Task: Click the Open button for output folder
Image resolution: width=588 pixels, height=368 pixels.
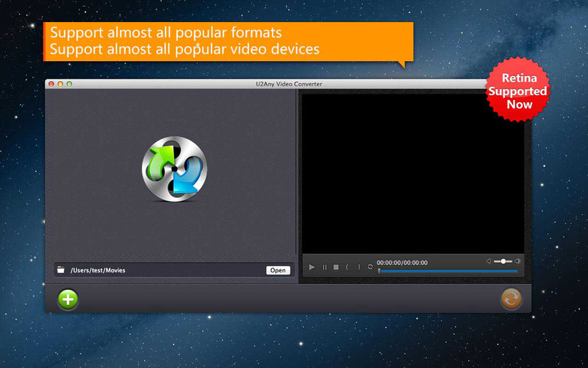Action: (x=278, y=270)
